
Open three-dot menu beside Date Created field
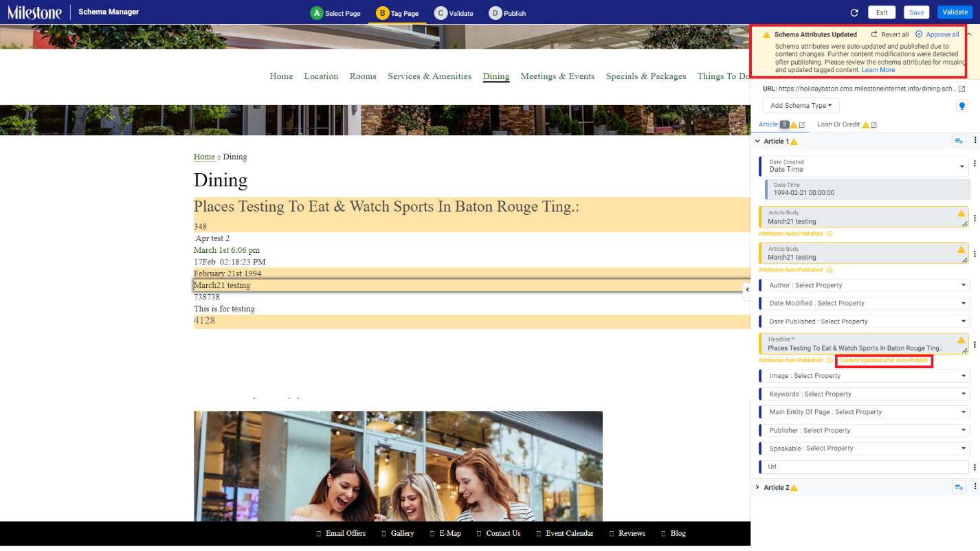975,164
